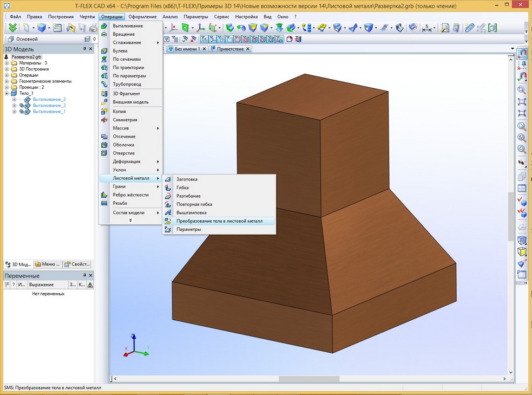Toggle pin on the 3D Модель panel

click(84, 49)
